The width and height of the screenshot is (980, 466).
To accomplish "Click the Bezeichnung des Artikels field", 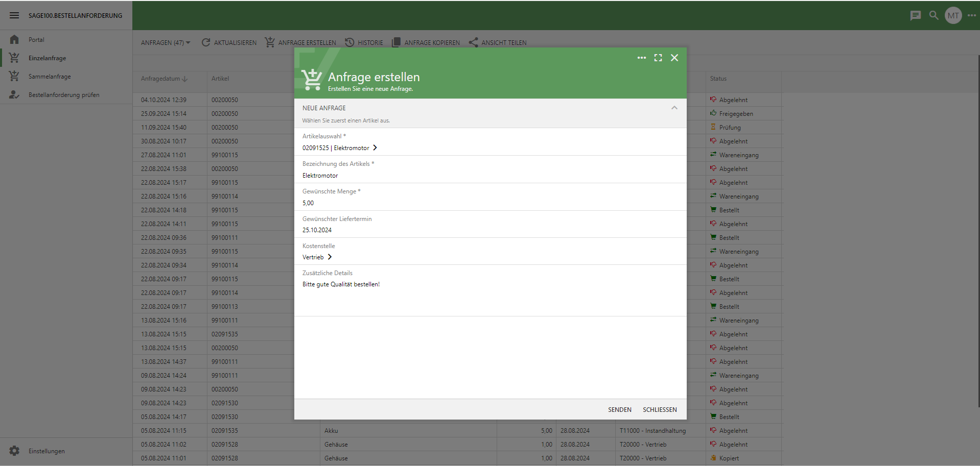I will (491, 169).
